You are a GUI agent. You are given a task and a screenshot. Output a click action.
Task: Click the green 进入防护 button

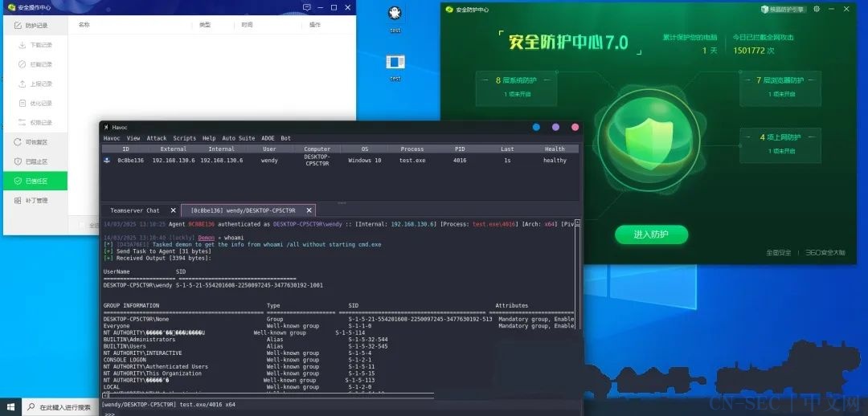(651, 235)
